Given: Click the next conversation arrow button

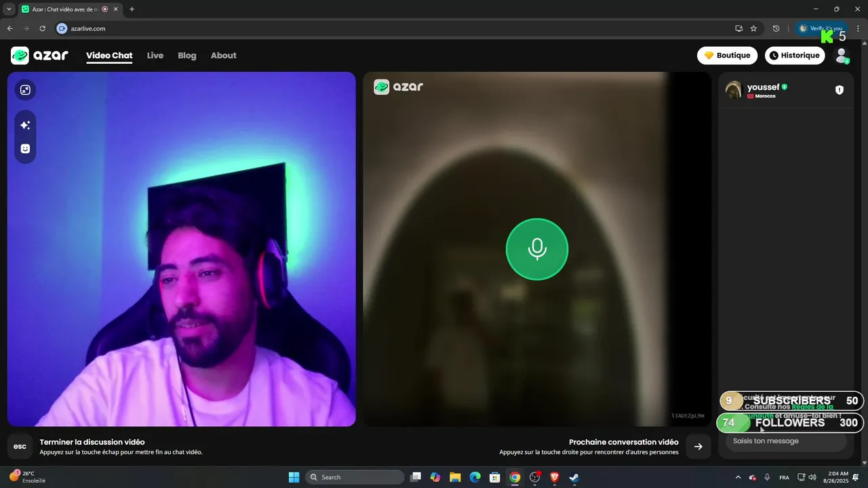Looking at the screenshot, I should [698, 447].
